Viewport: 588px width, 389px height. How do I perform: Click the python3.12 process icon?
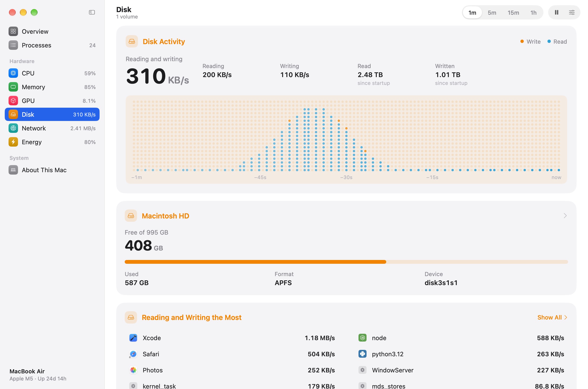362,354
